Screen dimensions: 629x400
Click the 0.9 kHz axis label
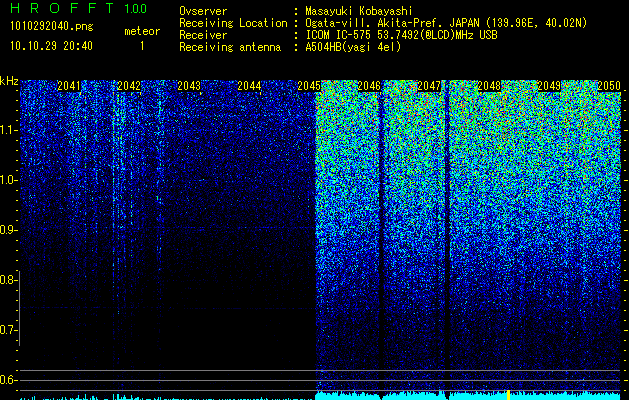click(x=8, y=230)
